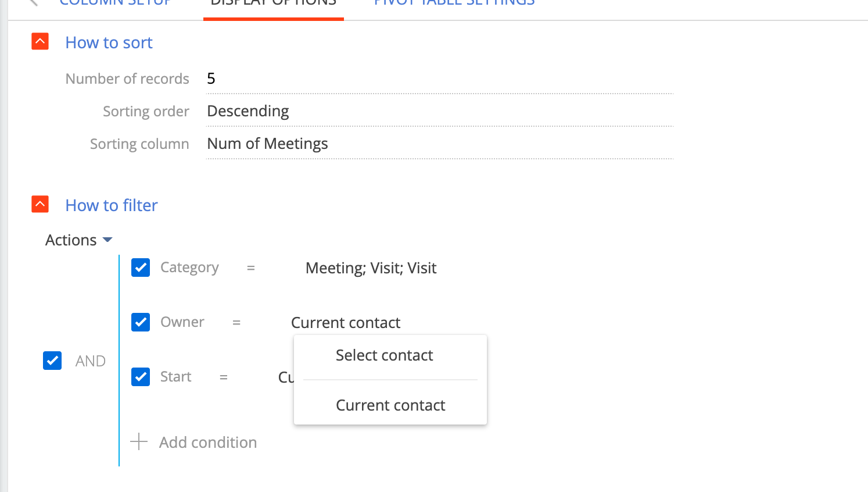Open the Actions dropdown menu
Image resolution: width=868 pixels, height=492 pixels.
[78, 240]
